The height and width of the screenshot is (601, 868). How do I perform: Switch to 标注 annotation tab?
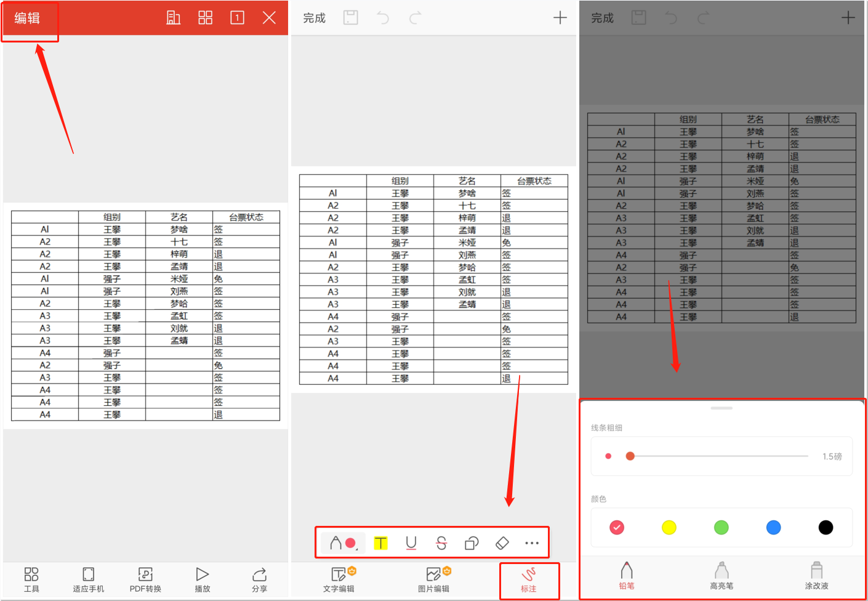[529, 580]
